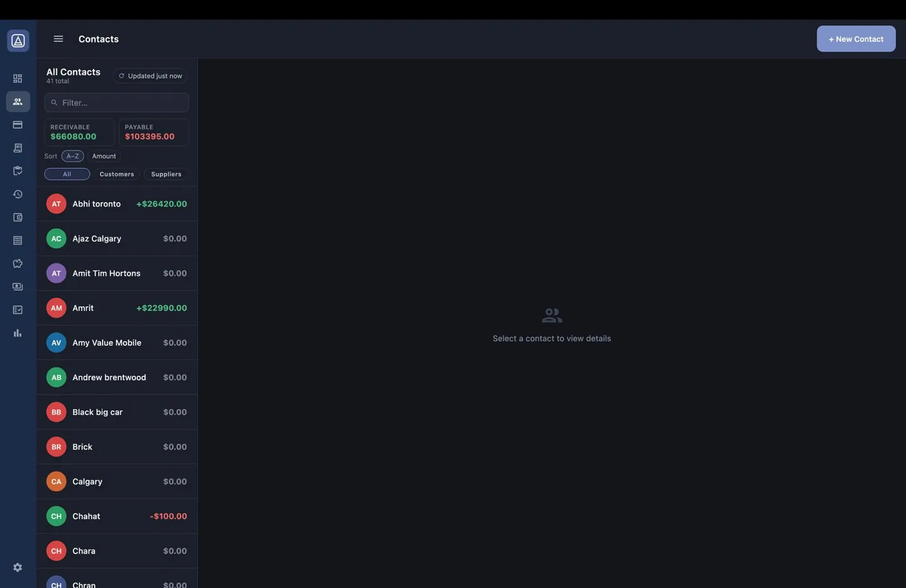Screen dimensions: 906x588
Task: Open the clipboard checklist icon in sidebar
Action: (18, 171)
